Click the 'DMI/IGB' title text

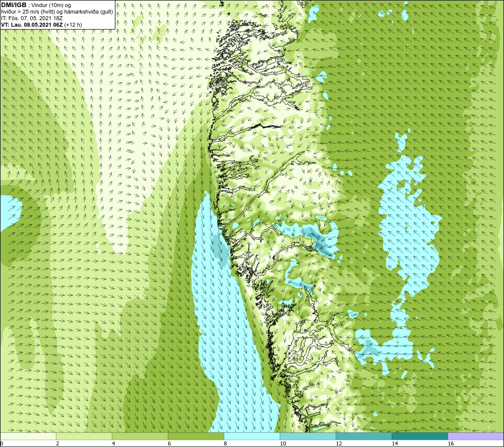tap(14, 5)
